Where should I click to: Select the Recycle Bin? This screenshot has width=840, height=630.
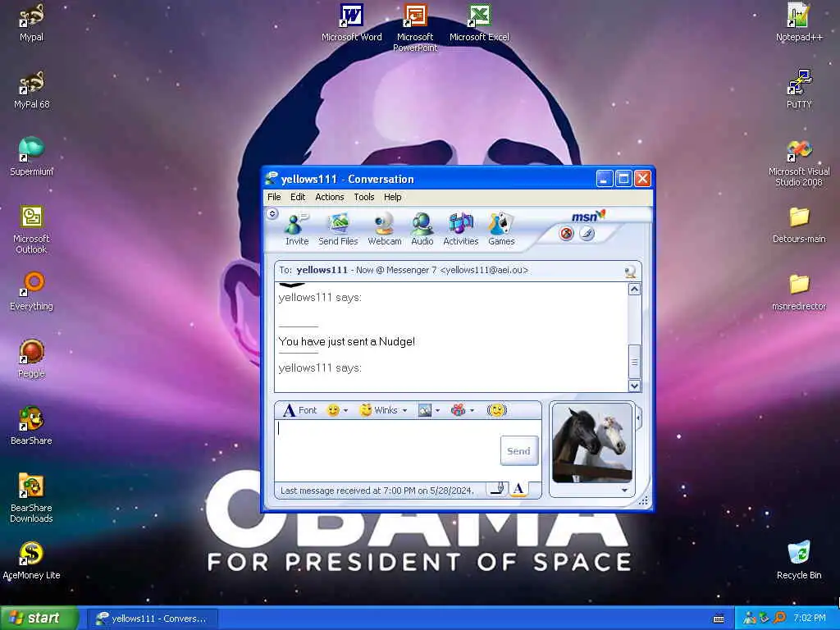[799, 560]
